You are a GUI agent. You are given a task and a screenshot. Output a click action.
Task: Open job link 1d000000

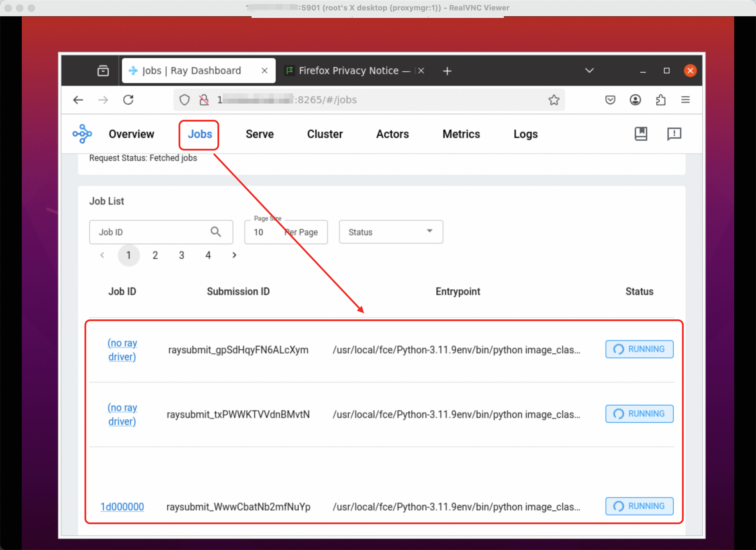[x=122, y=507]
